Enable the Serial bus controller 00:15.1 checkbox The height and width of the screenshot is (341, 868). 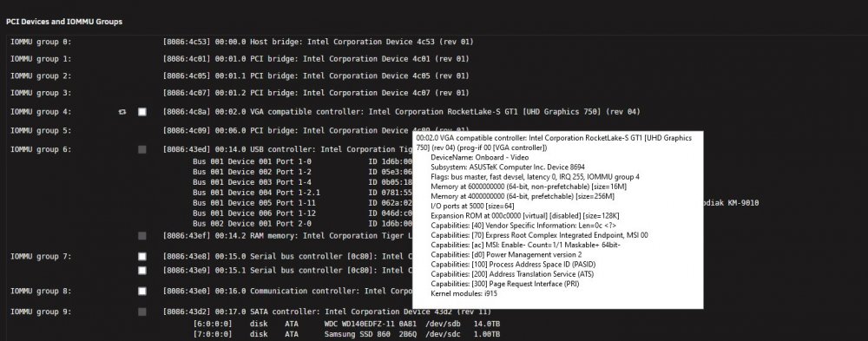(x=142, y=271)
